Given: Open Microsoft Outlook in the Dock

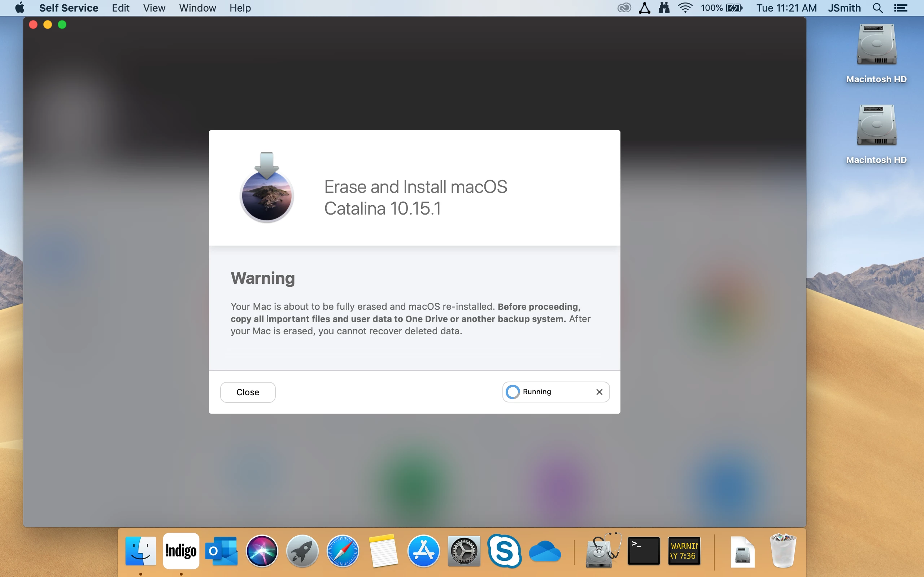Looking at the screenshot, I should pyautogui.click(x=222, y=551).
